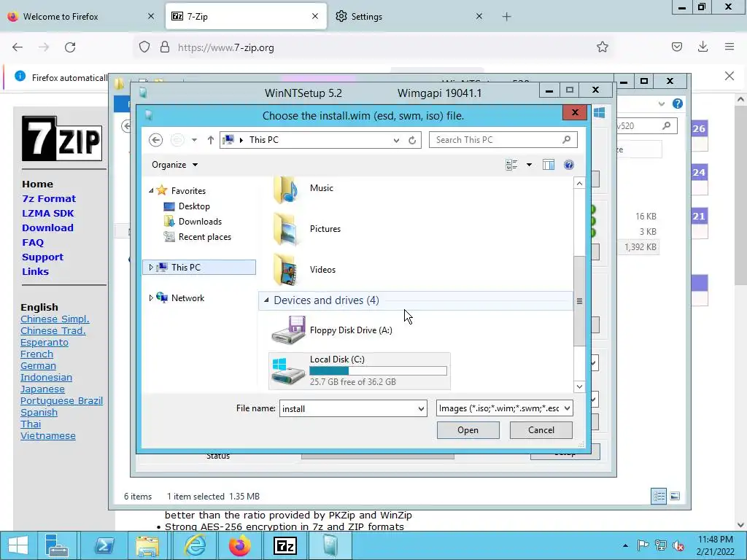This screenshot has height=560, width=747.
Task: Select This PC in navigation tree
Action: [x=199, y=267]
